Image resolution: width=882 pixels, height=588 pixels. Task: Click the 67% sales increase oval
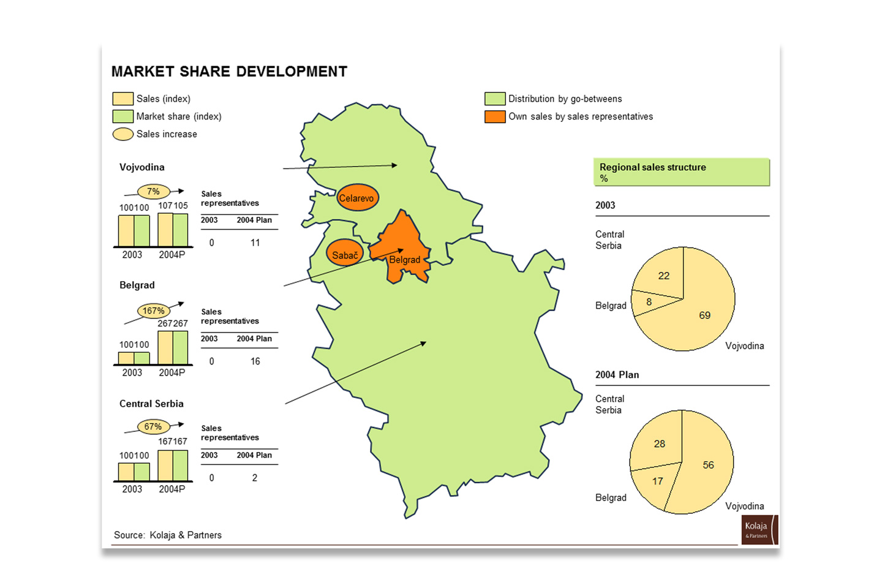[x=153, y=427]
